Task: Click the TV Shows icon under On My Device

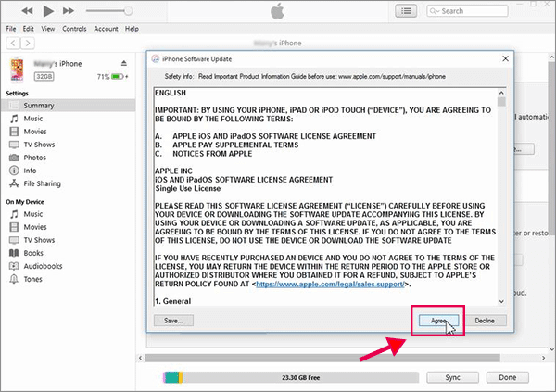Action: (x=14, y=240)
